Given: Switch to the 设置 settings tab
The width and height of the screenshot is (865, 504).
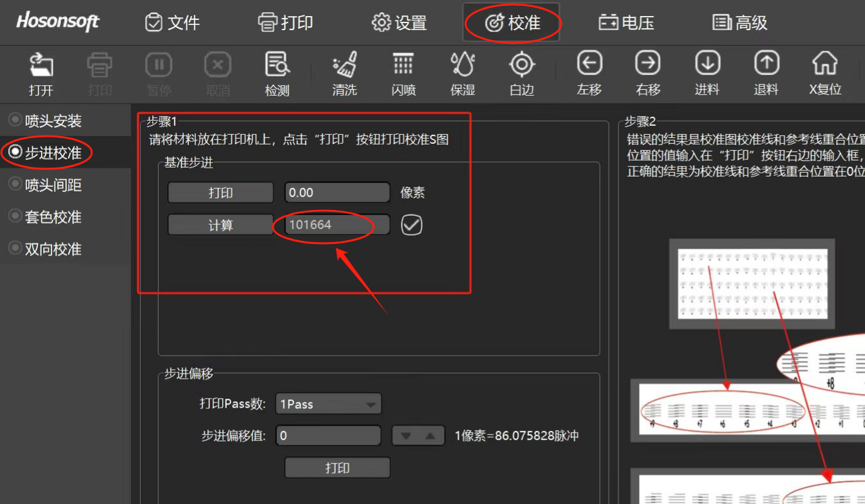Looking at the screenshot, I should click(x=399, y=23).
